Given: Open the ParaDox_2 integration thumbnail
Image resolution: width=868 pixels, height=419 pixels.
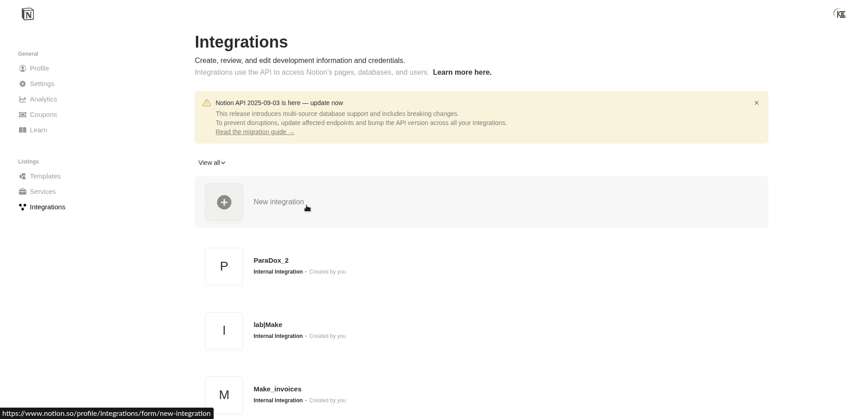Looking at the screenshot, I should click(x=224, y=266).
